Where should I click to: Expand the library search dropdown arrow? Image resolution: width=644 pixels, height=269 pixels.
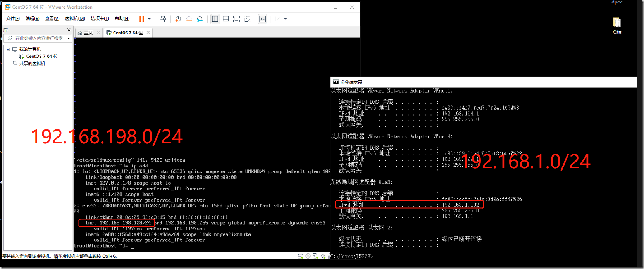pyautogui.click(x=69, y=38)
